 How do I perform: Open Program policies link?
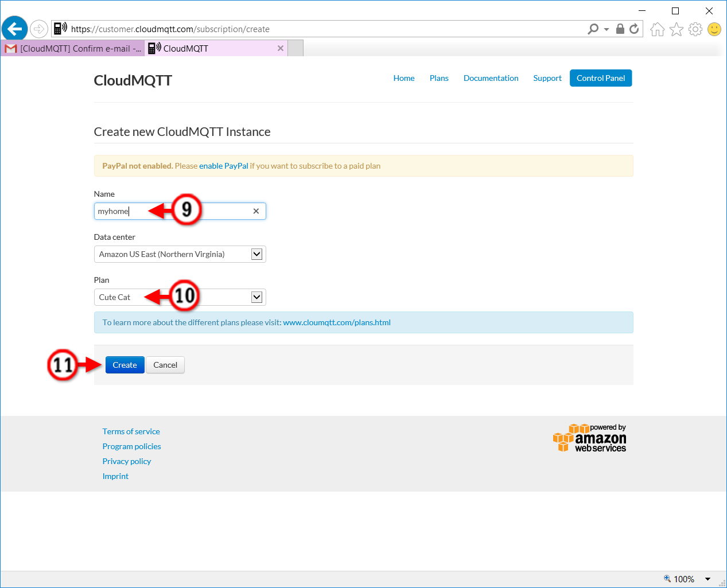(131, 446)
